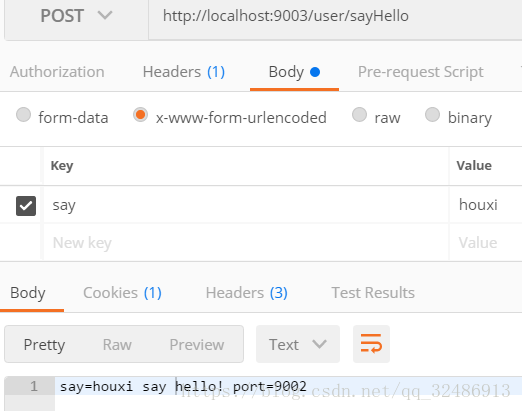Image resolution: width=522 pixels, height=411 pixels.
Task: Open the Test Results tab
Action: tap(373, 293)
